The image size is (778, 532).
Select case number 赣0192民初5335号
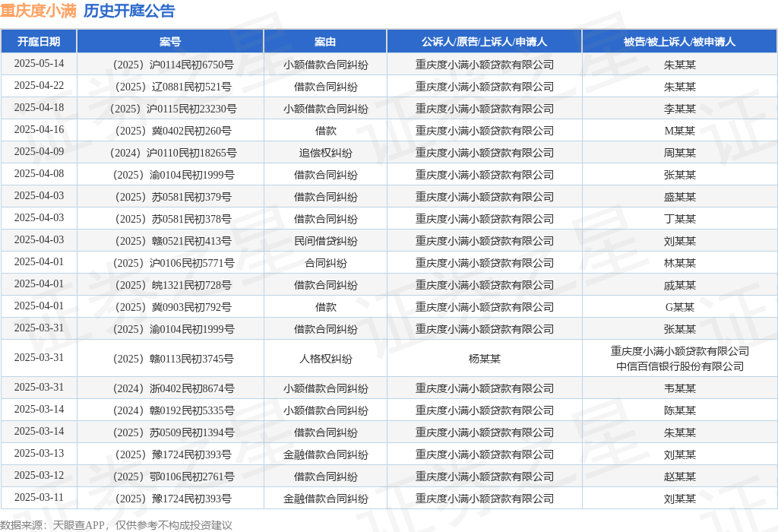pyautogui.click(x=174, y=411)
